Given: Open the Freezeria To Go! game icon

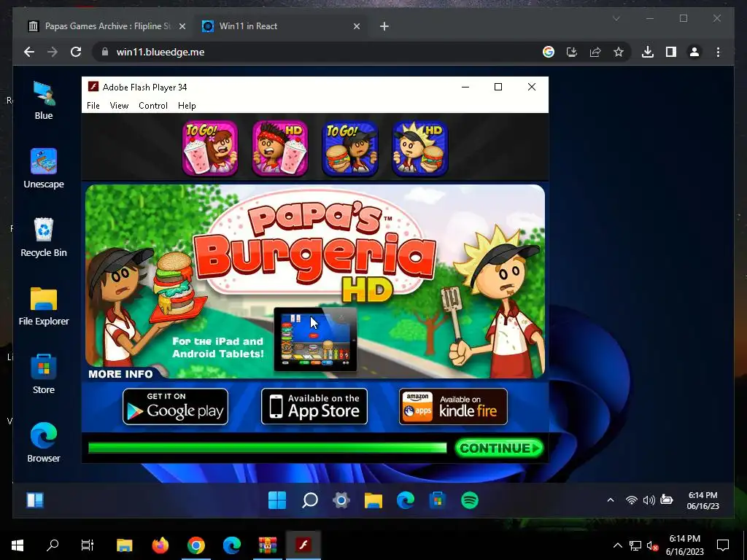Looking at the screenshot, I should coord(210,147).
